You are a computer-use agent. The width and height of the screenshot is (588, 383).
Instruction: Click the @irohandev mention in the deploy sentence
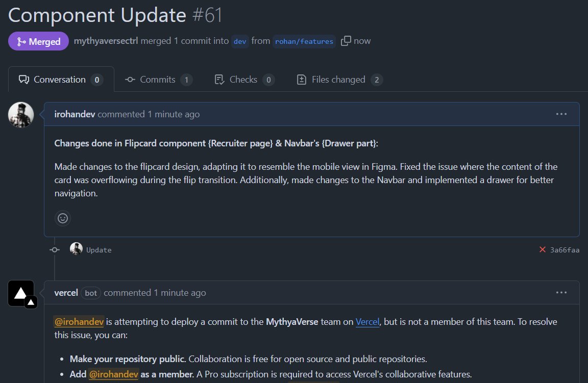pos(79,321)
